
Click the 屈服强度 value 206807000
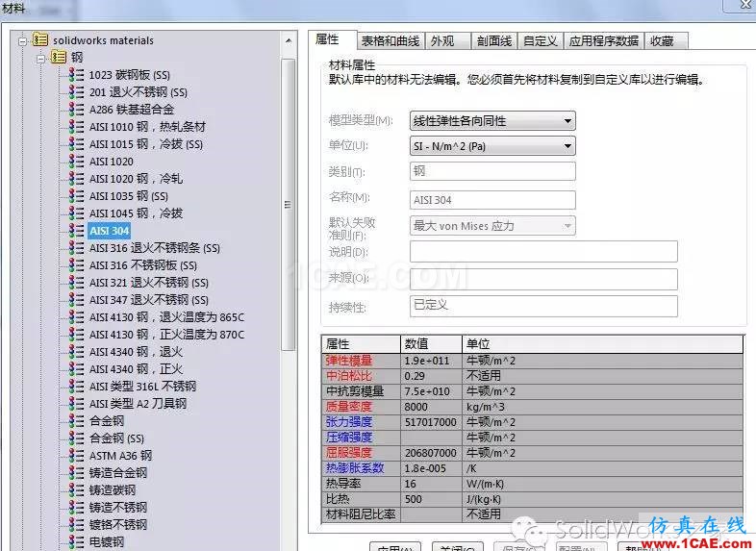(x=431, y=453)
